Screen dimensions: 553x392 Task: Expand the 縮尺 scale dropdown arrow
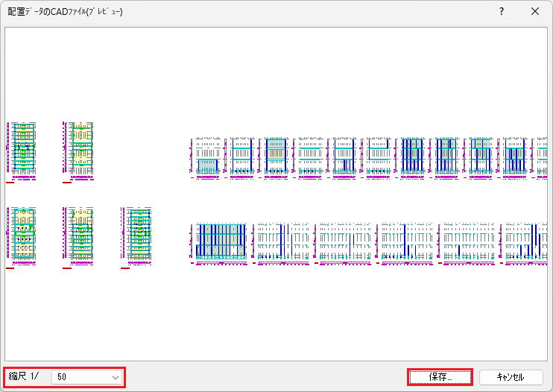point(116,378)
